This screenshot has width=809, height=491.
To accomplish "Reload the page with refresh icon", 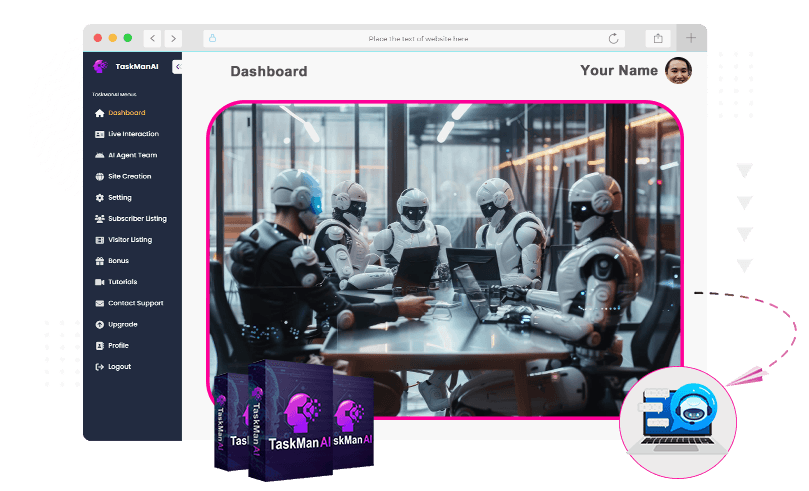I will [x=613, y=39].
